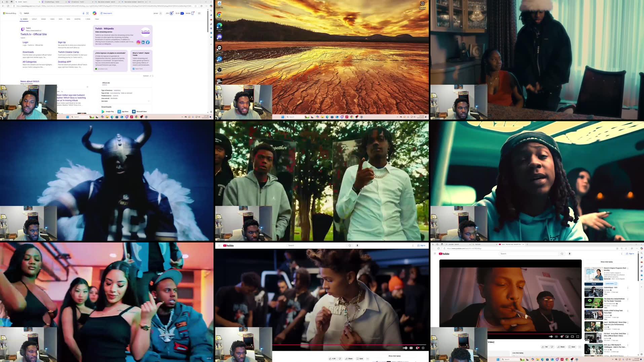Click Sign in on bottom-right YouTube window
Screen dimensions: 644x362
tap(630, 254)
